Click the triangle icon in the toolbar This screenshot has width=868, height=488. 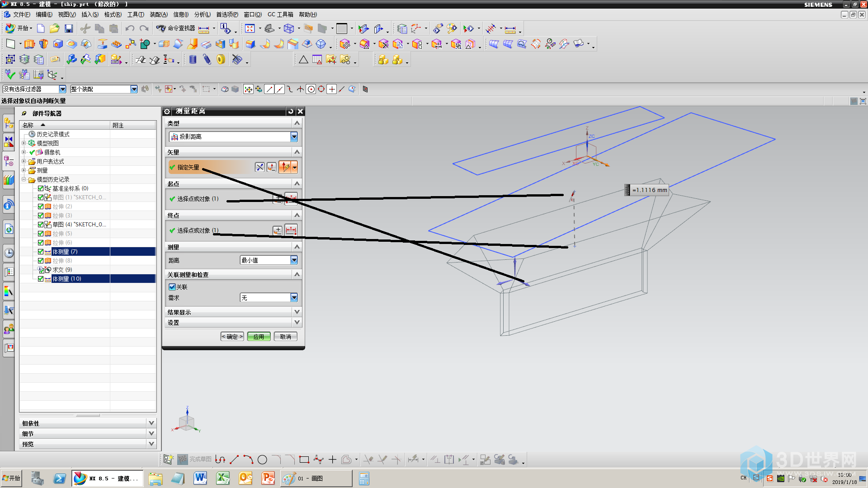303,60
